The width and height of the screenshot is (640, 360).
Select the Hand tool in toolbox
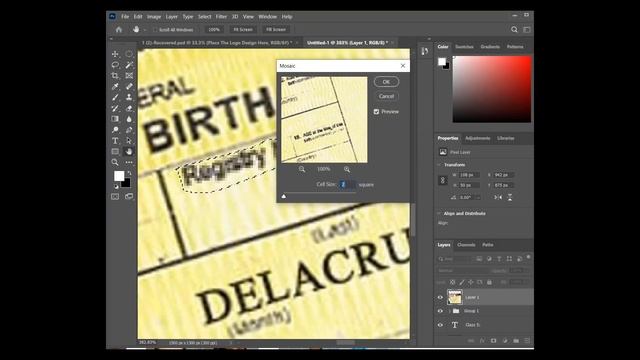point(129,151)
